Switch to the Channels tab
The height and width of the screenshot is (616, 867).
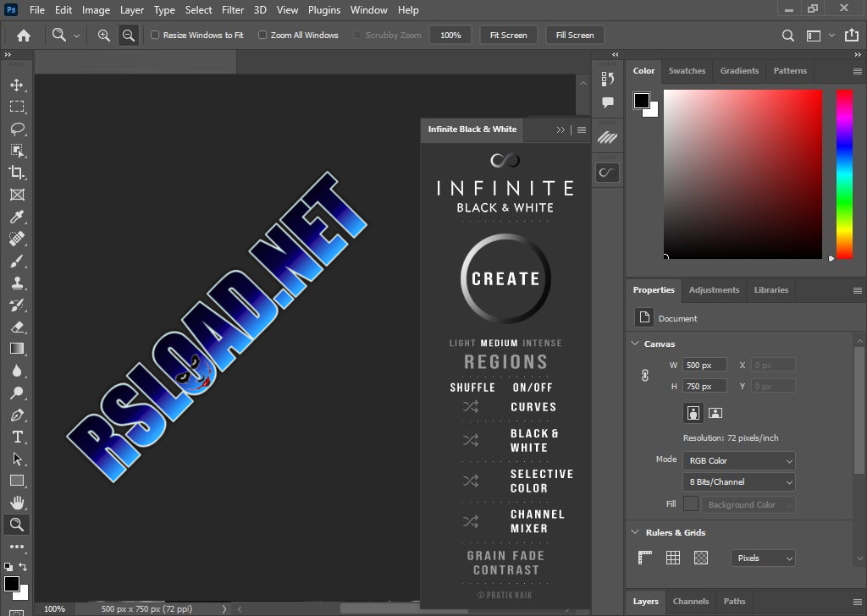click(x=691, y=602)
